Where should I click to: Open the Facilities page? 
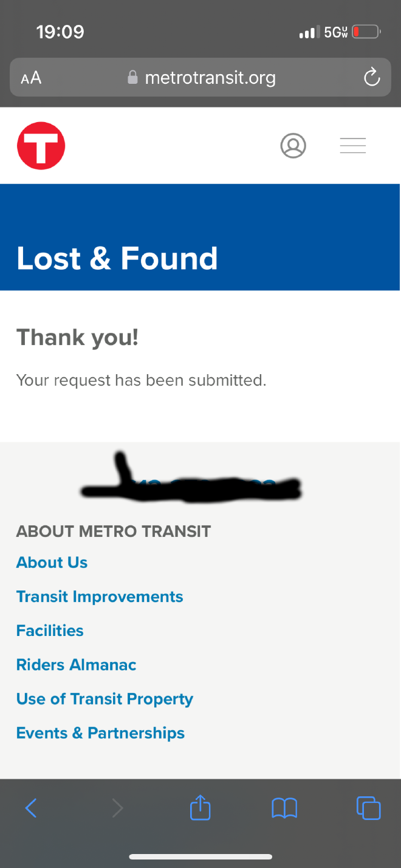click(x=50, y=630)
